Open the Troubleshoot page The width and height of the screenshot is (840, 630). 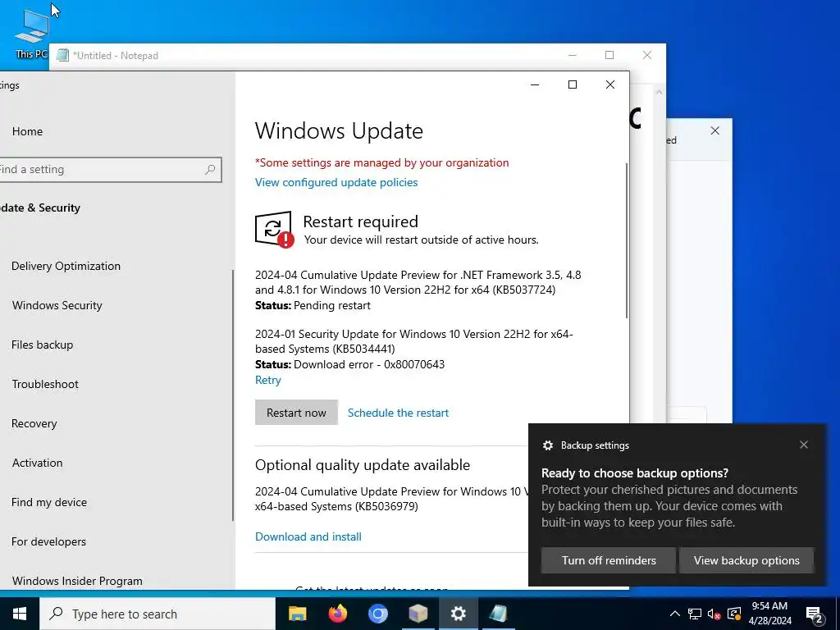pyautogui.click(x=46, y=384)
